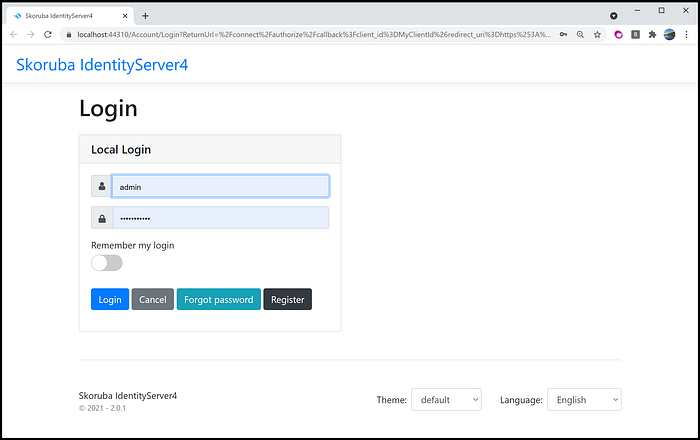This screenshot has width=700, height=440.
Task: Click the Skoruba IdentityServer4 header link
Action: point(102,65)
